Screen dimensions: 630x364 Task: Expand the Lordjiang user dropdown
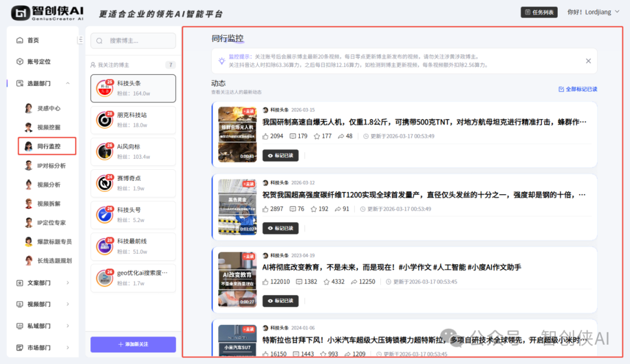[593, 12]
